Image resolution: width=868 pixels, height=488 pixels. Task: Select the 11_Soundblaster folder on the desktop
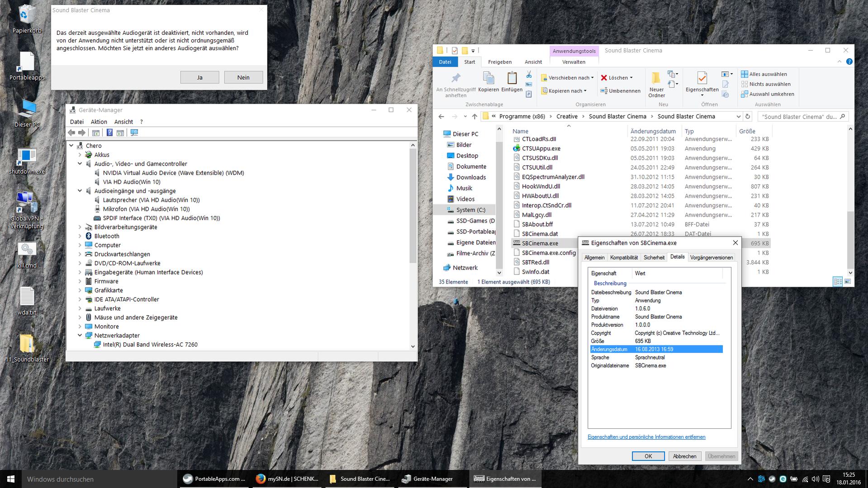coord(27,348)
